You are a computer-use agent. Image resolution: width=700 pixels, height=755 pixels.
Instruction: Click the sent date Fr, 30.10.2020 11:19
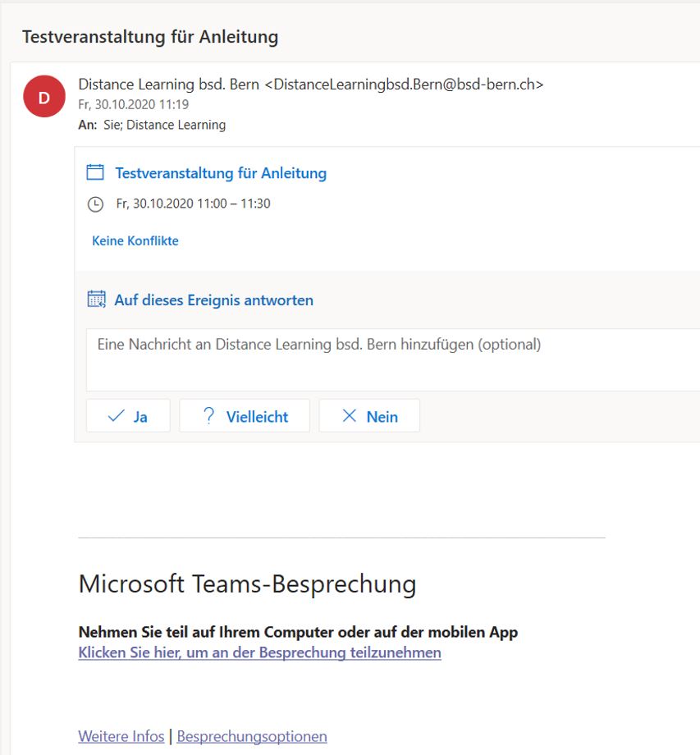point(134,104)
